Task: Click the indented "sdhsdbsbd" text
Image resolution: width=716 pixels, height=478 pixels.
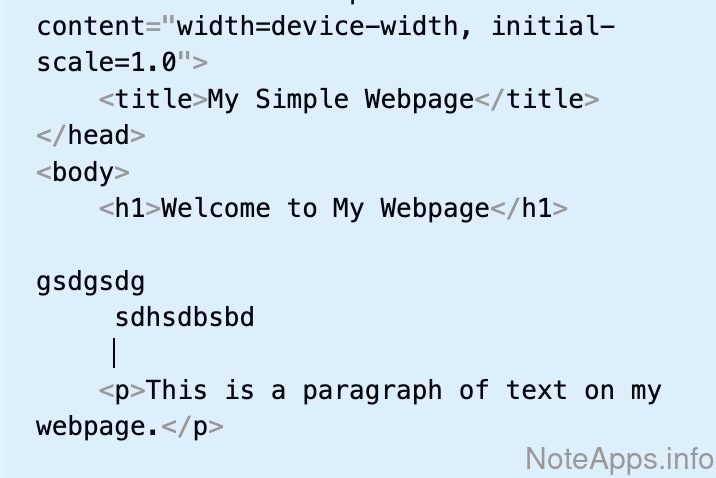Action: click(185, 318)
